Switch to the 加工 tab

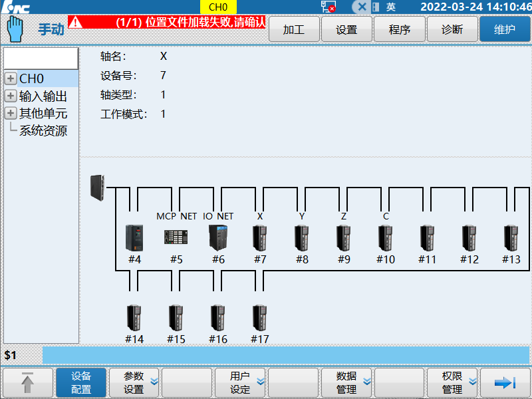click(x=294, y=29)
